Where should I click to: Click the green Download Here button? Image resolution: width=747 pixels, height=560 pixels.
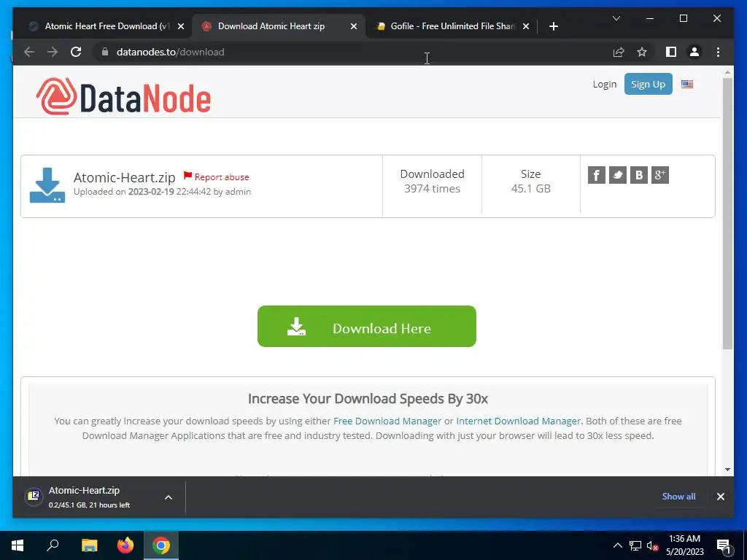(366, 327)
